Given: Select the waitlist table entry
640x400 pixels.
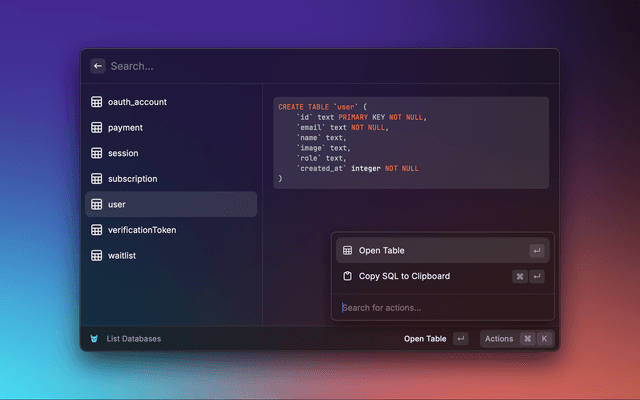Looking at the screenshot, I should pos(171,255).
